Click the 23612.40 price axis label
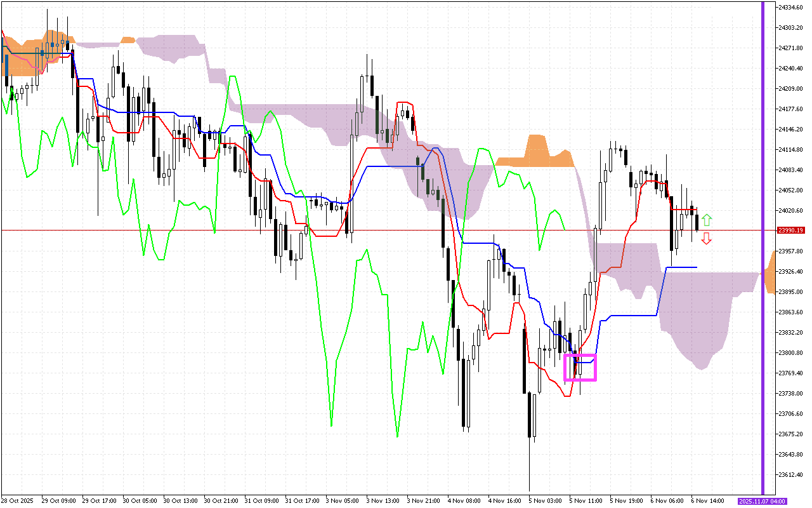 (790, 475)
